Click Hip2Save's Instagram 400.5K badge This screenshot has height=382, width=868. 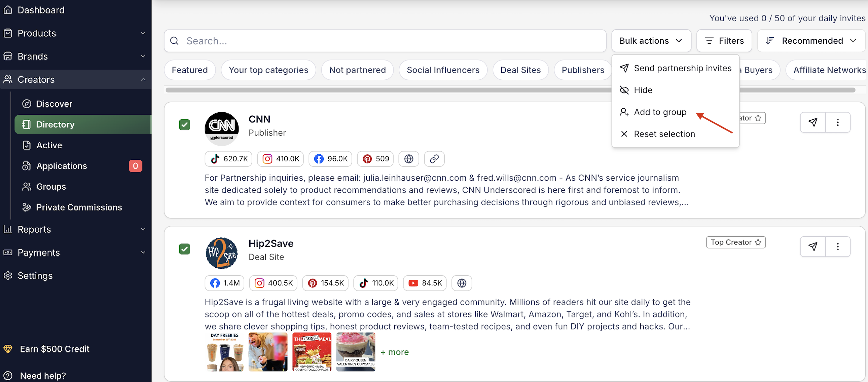pyautogui.click(x=273, y=283)
